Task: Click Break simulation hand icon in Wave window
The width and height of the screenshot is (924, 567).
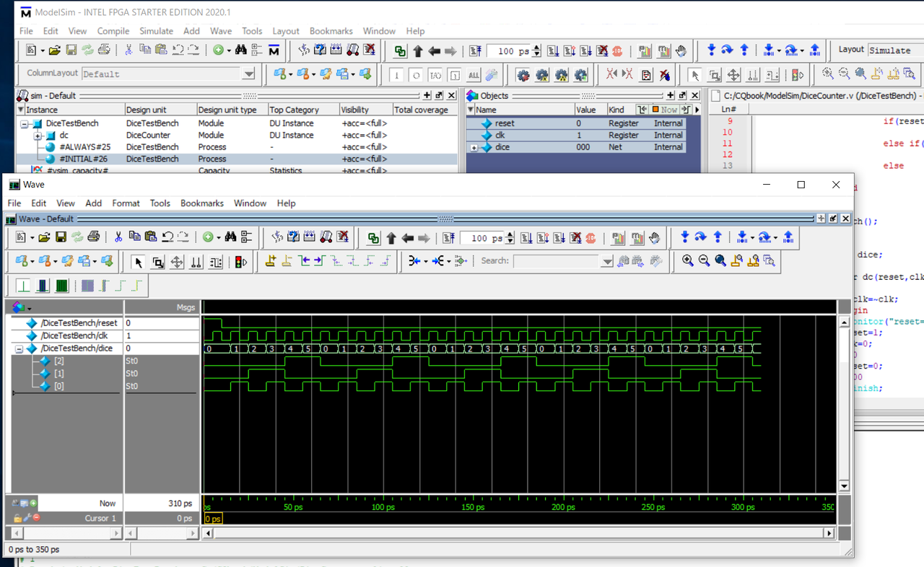Action: tap(654, 237)
